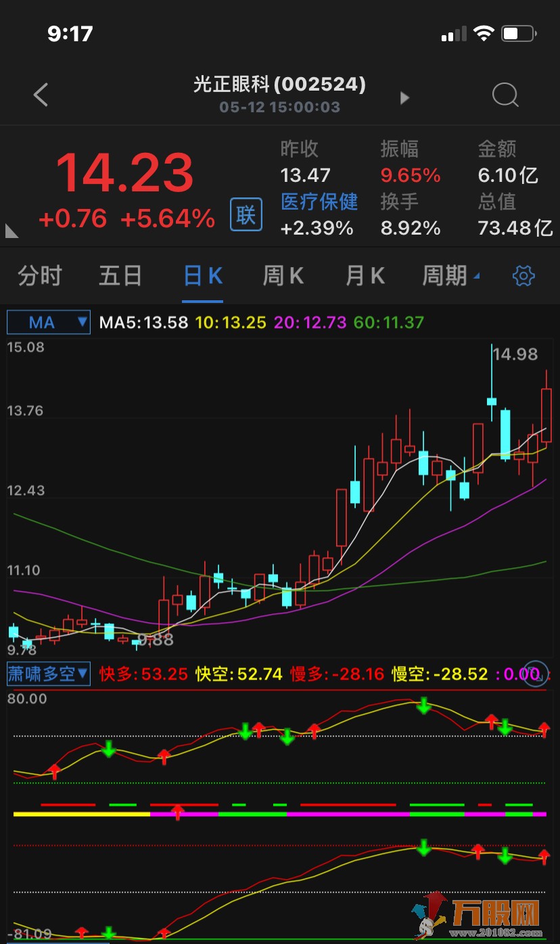Tap the +5.64% change value
The image size is (560, 944).
coord(168,218)
